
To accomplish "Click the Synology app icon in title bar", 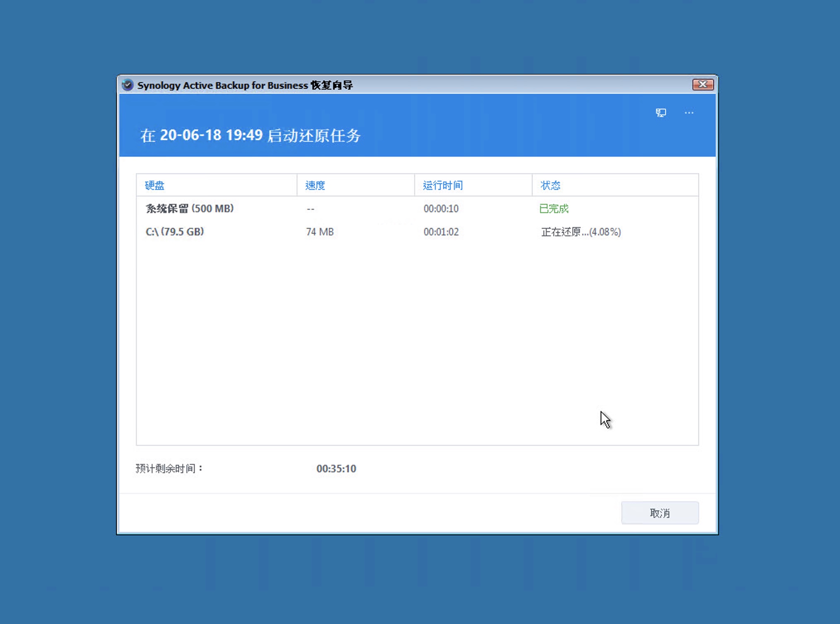I will (128, 85).
